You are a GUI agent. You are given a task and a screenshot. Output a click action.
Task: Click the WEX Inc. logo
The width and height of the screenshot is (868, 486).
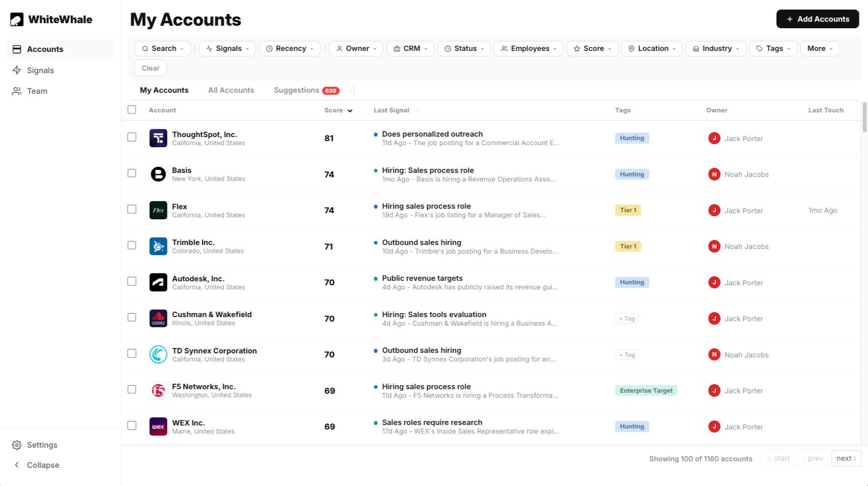pyautogui.click(x=158, y=427)
